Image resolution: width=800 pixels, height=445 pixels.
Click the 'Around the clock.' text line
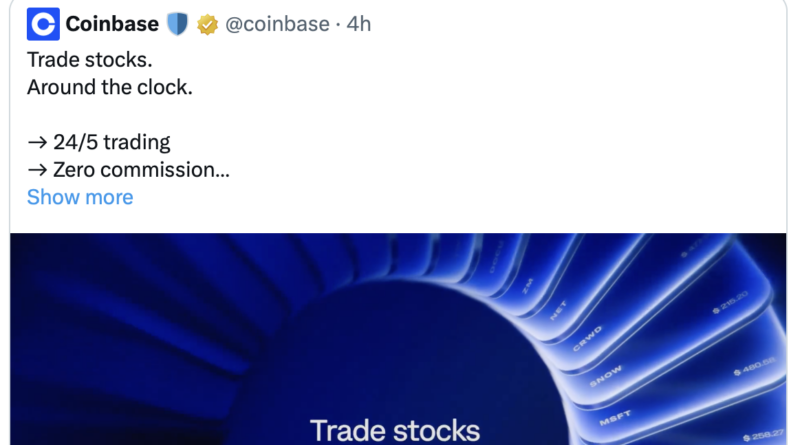point(109,87)
